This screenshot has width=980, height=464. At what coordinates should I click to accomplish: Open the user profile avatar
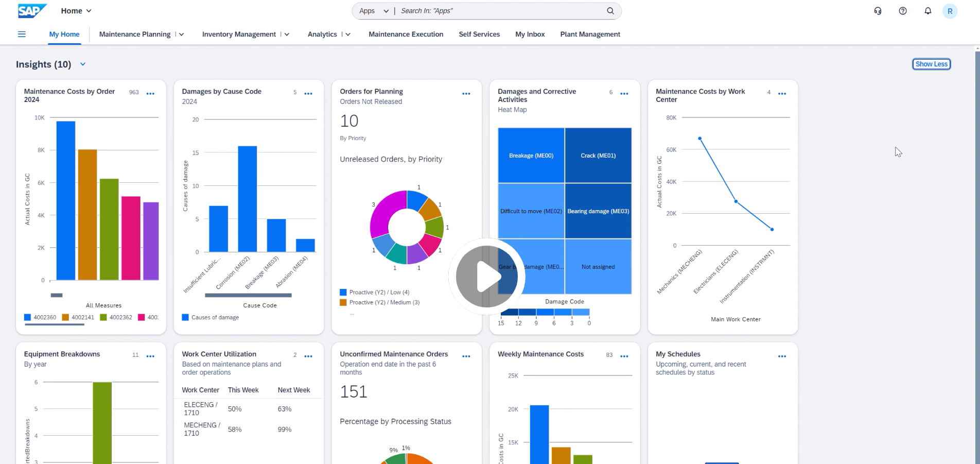(x=950, y=11)
